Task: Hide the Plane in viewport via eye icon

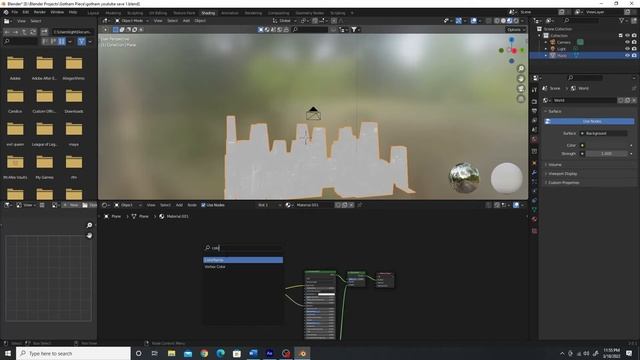Action: 627,55
